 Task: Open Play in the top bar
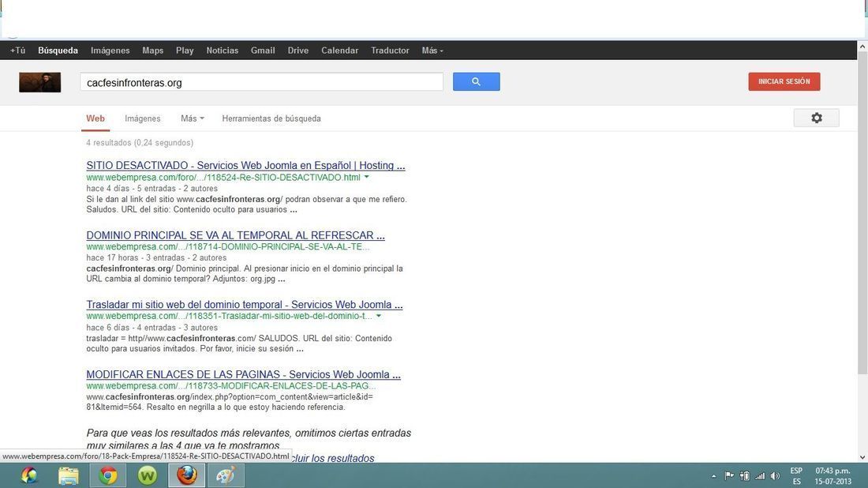(185, 51)
